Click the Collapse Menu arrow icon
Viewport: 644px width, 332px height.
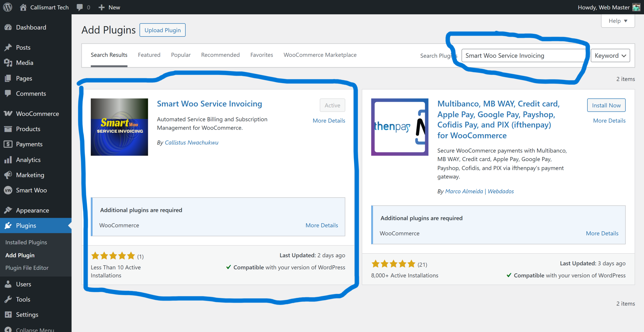click(8, 329)
